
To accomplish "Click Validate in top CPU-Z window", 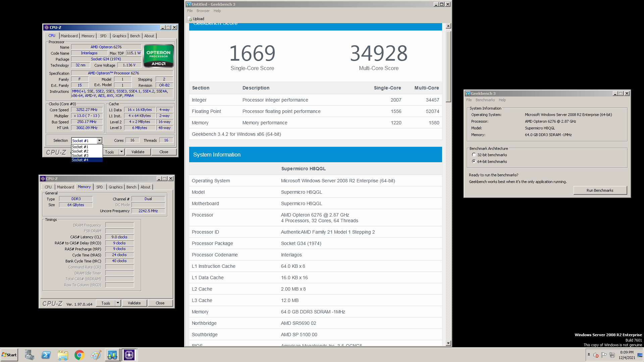I will tap(138, 152).
